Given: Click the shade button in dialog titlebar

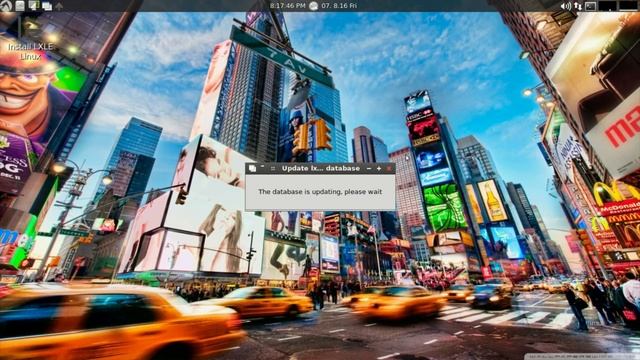Looking at the screenshot, I should pyautogui.click(x=262, y=167).
